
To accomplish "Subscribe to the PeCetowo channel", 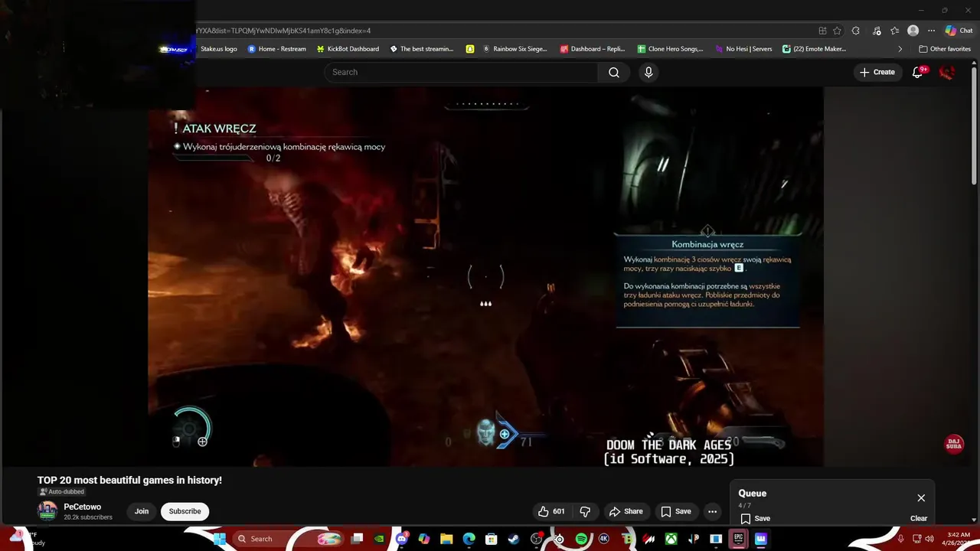I will tap(185, 511).
